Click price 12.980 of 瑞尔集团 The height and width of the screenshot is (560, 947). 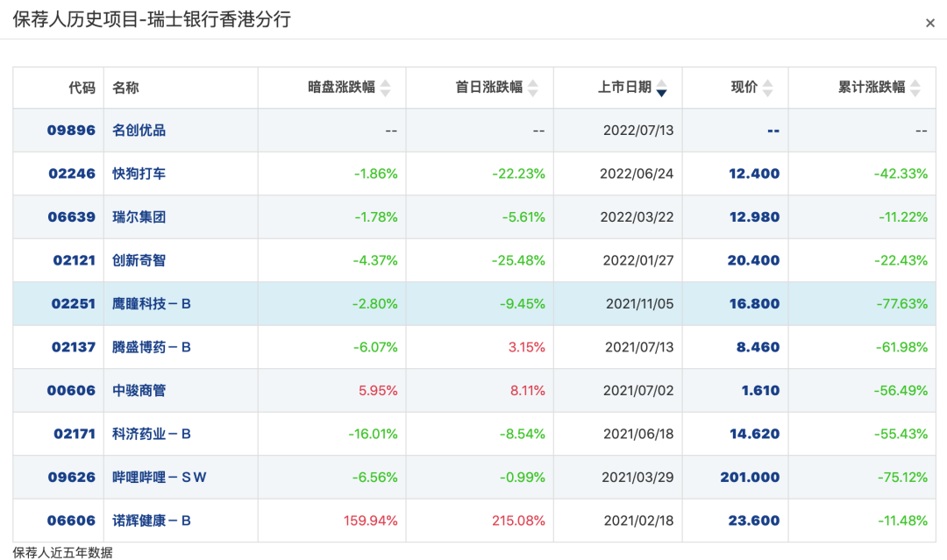[x=754, y=217]
